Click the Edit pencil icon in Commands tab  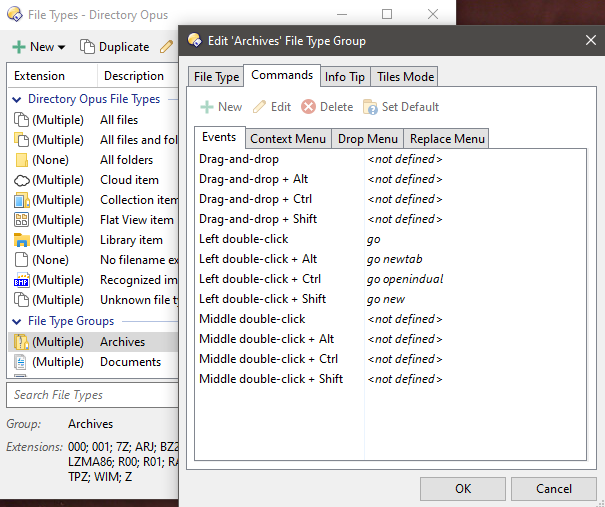pos(259,107)
